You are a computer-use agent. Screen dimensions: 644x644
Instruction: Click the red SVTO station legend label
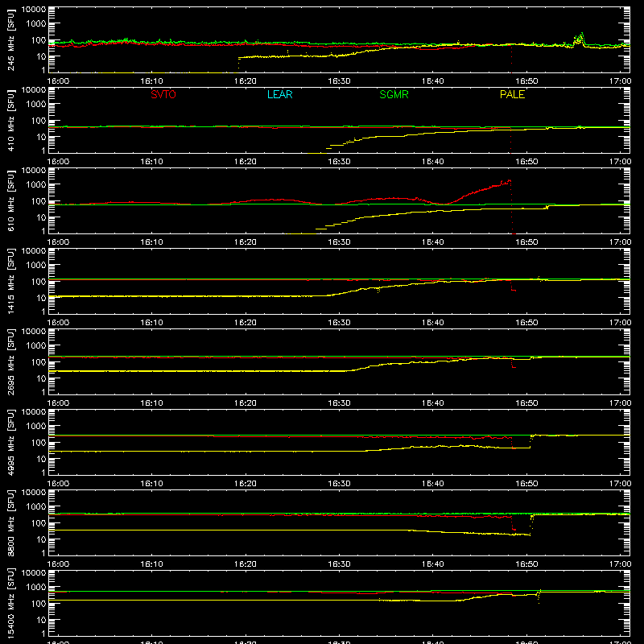coord(163,94)
